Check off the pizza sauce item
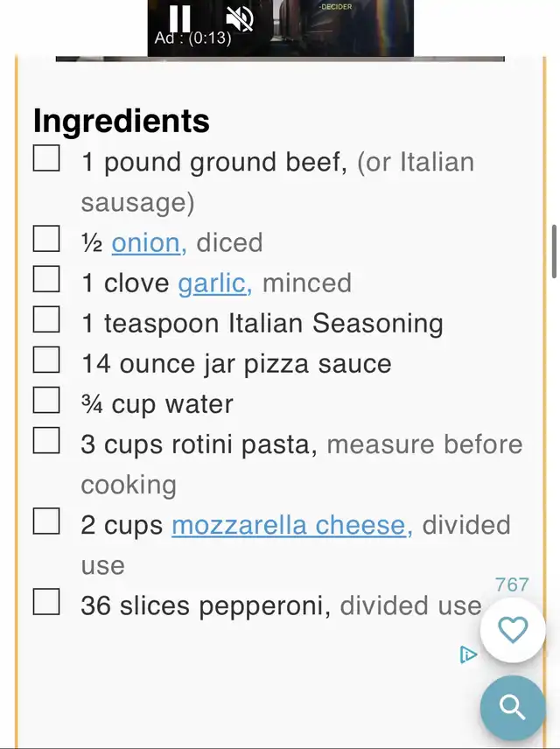The width and height of the screenshot is (560, 749). (x=46, y=360)
